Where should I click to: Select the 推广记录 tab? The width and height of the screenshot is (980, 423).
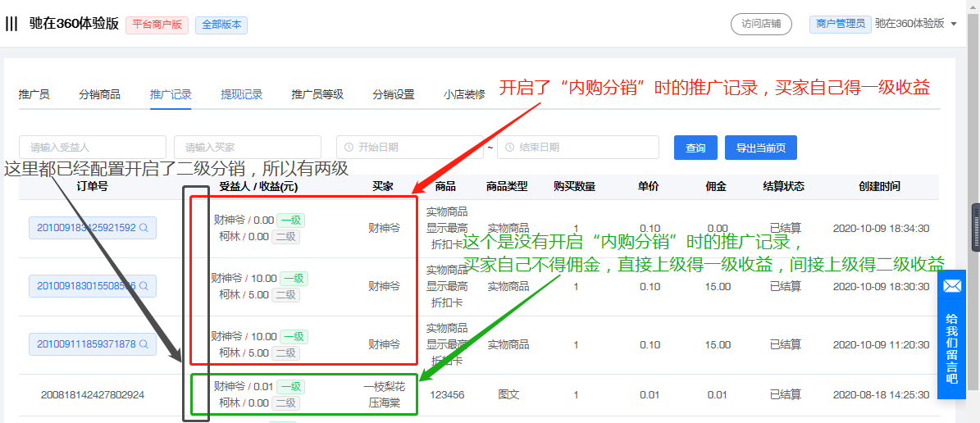tap(171, 95)
